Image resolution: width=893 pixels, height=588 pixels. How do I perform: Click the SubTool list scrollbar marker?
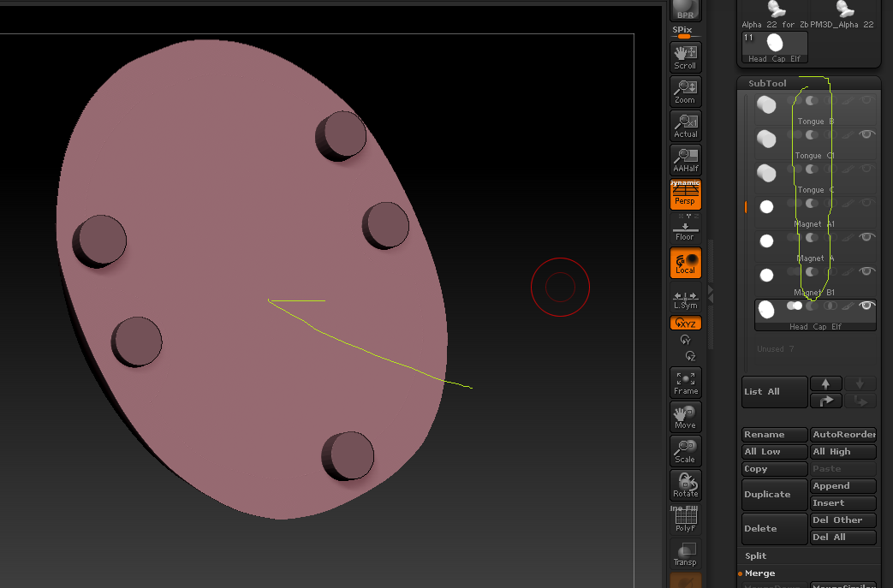[746, 206]
